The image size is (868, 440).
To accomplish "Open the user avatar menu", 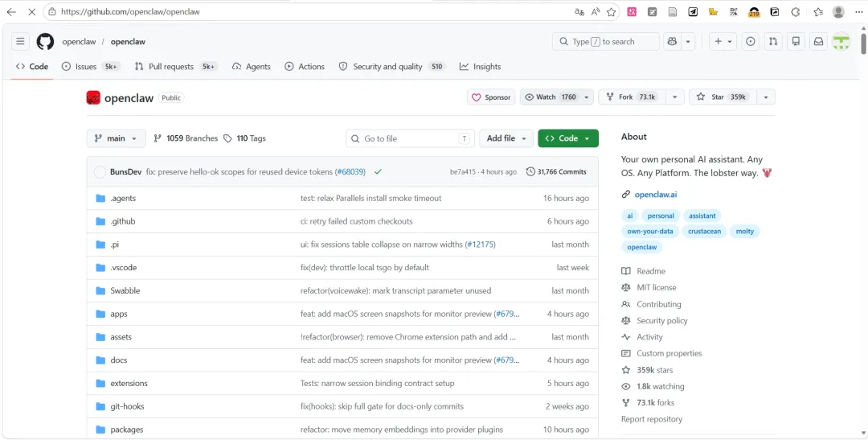I will 841,42.
